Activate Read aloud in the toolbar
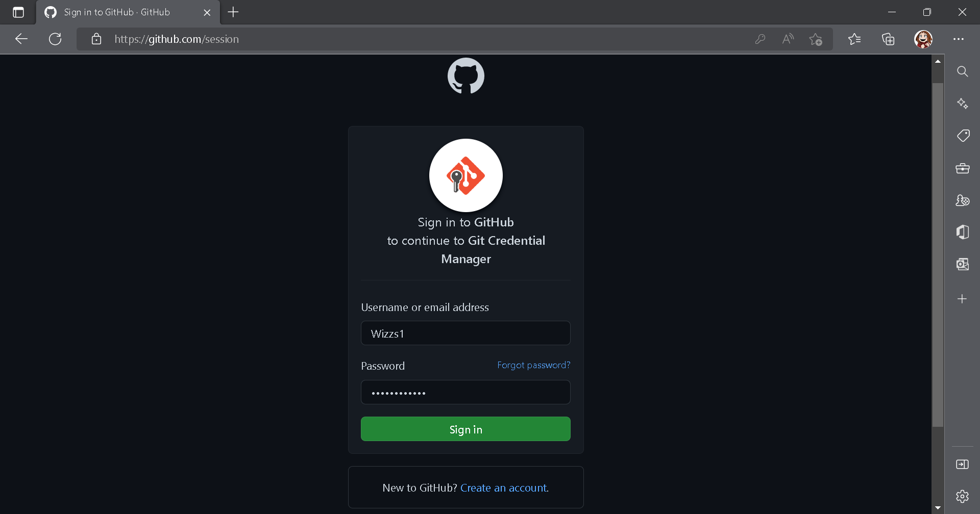980x514 pixels. click(x=788, y=39)
